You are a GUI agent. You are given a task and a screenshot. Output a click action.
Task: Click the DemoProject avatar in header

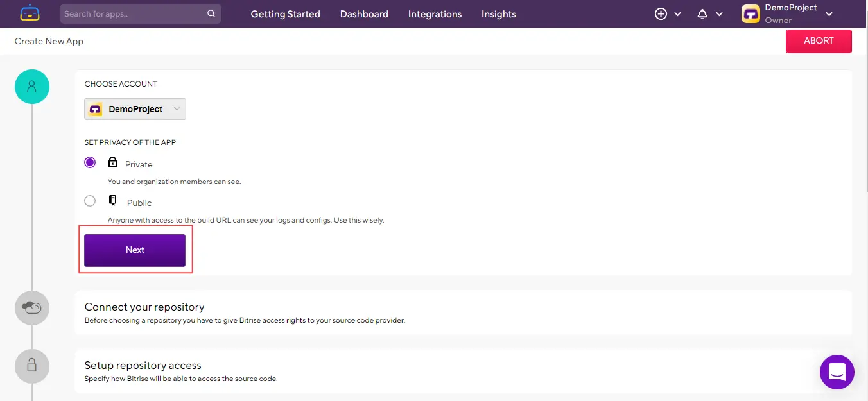pos(751,14)
